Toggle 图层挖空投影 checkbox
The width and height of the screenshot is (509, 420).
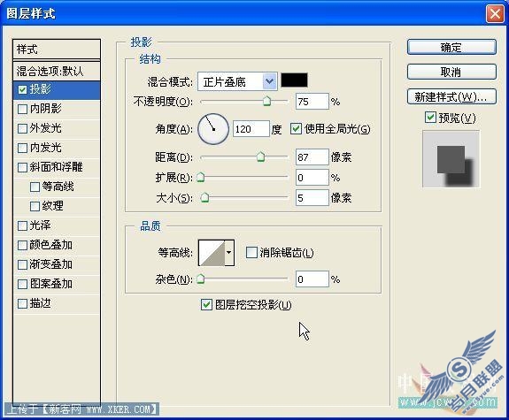click(x=206, y=305)
